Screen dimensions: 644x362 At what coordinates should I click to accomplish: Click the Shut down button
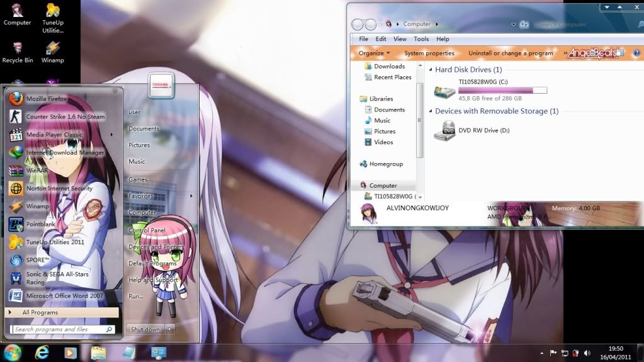coord(145,329)
